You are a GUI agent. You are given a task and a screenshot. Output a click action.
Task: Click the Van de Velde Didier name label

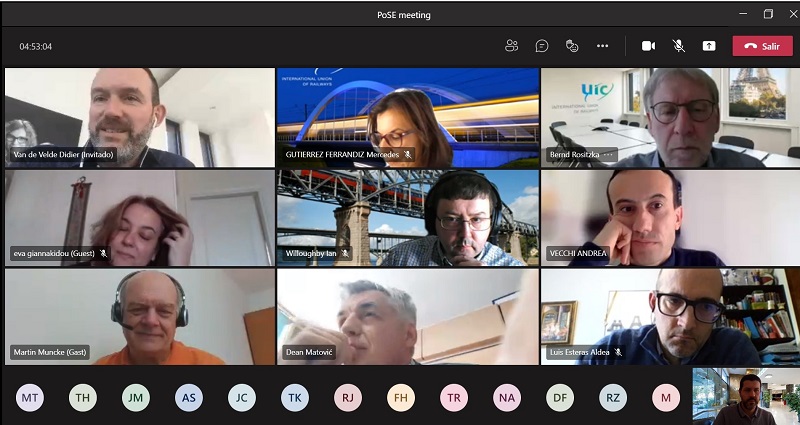pyautogui.click(x=62, y=155)
